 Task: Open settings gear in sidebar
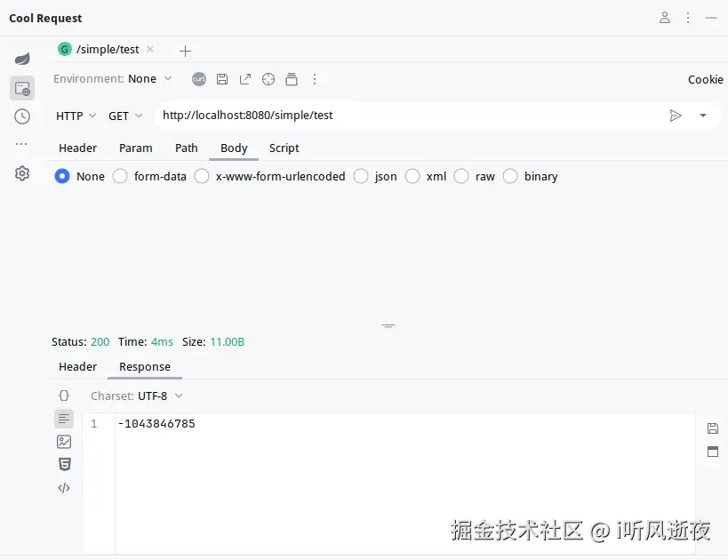22,173
